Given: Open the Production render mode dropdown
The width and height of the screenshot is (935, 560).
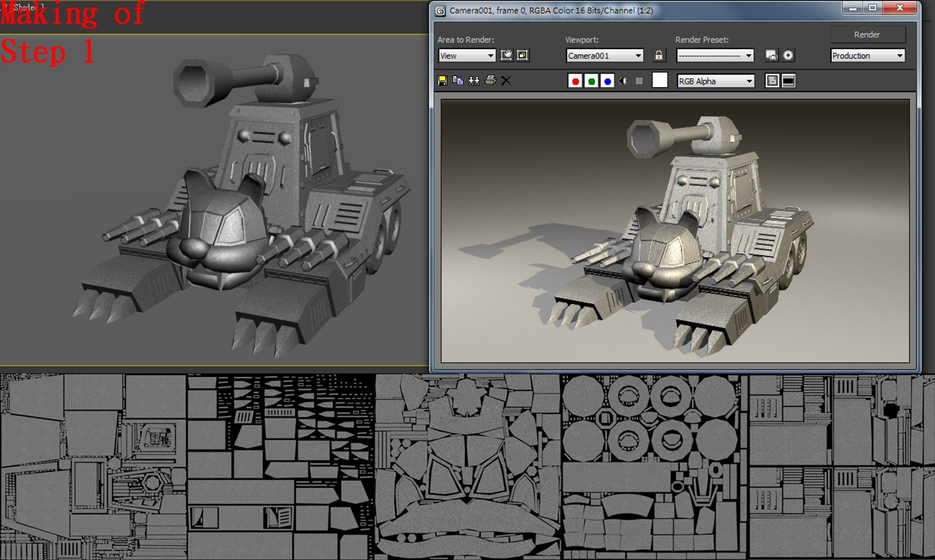Looking at the screenshot, I should coord(868,55).
